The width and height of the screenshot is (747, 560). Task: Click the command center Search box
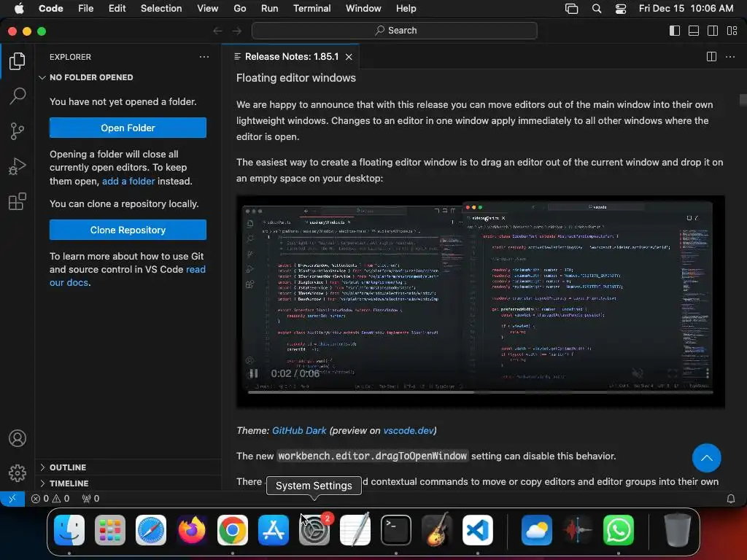tap(395, 31)
